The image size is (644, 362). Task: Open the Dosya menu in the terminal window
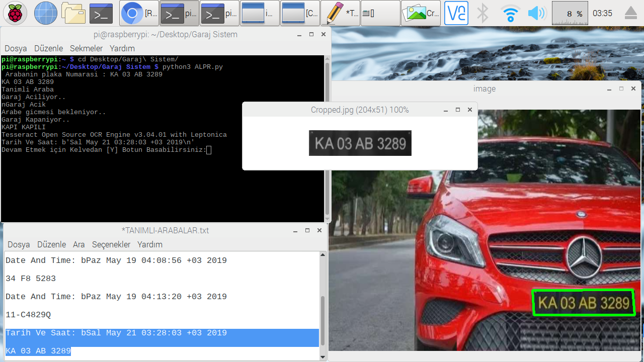[x=15, y=48]
